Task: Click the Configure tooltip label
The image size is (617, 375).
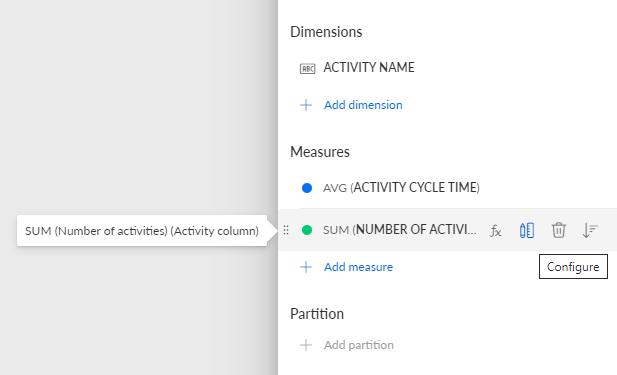Action: pos(573,267)
